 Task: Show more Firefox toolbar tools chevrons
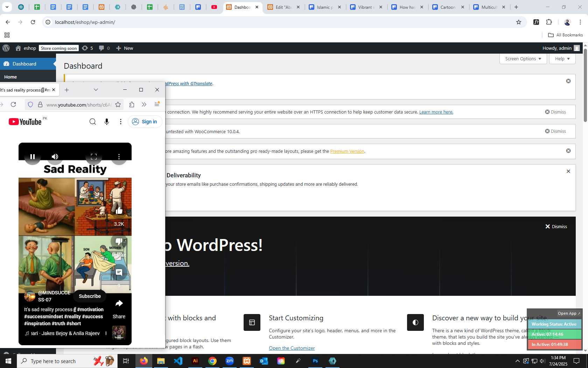point(144,104)
